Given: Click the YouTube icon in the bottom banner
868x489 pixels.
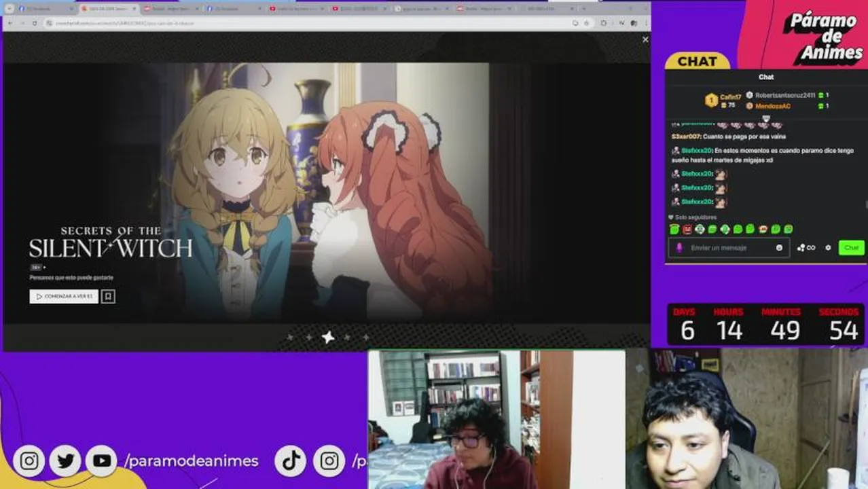Looking at the screenshot, I should [x=101, y=461].
